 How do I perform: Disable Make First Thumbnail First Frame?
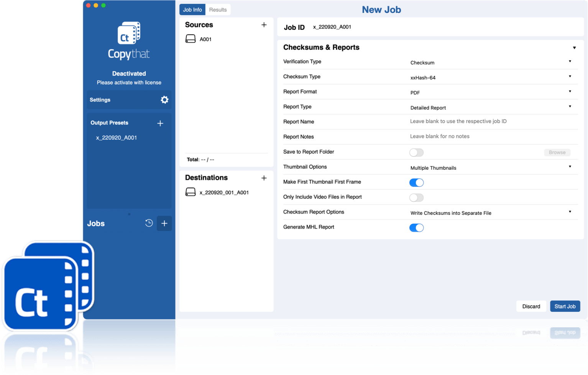(x=416, y=183)
